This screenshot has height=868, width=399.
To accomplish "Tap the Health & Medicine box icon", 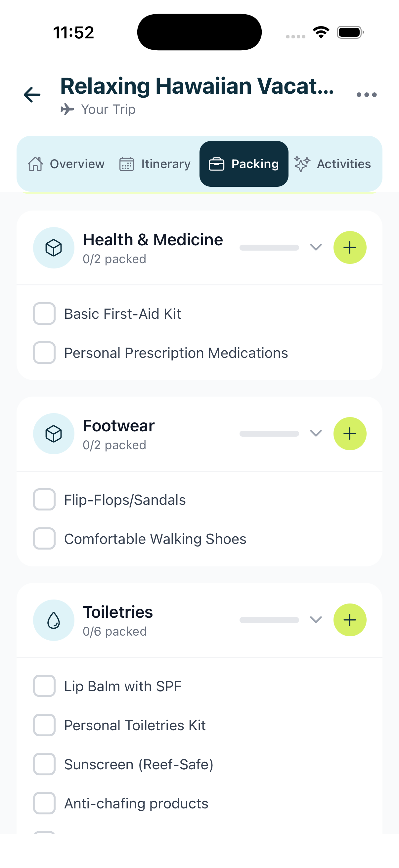I will point(54,248).
